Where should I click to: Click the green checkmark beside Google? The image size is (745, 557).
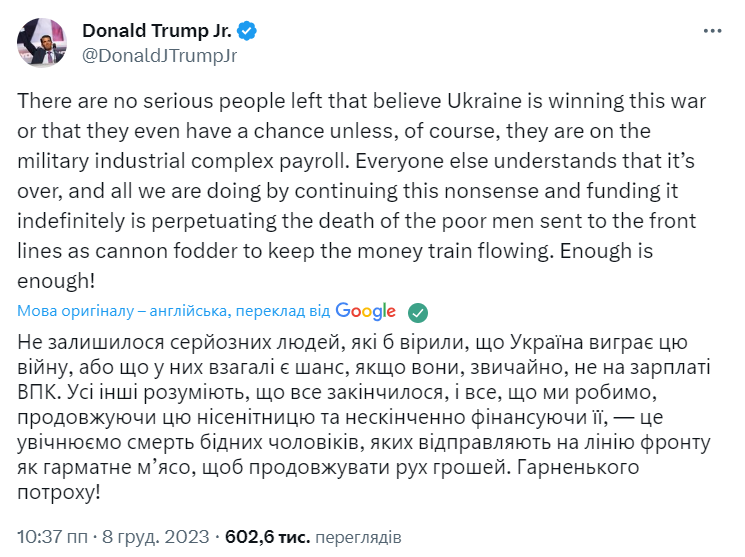419,311
